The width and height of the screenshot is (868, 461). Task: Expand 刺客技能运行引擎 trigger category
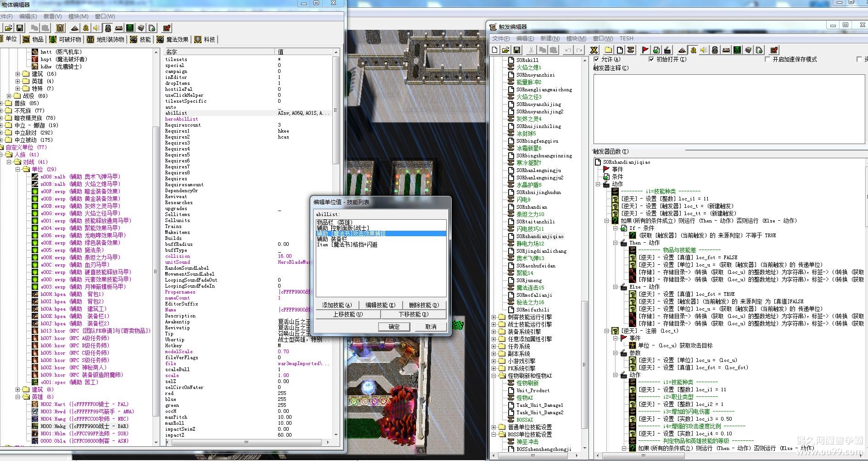click(x=494, y=317)
